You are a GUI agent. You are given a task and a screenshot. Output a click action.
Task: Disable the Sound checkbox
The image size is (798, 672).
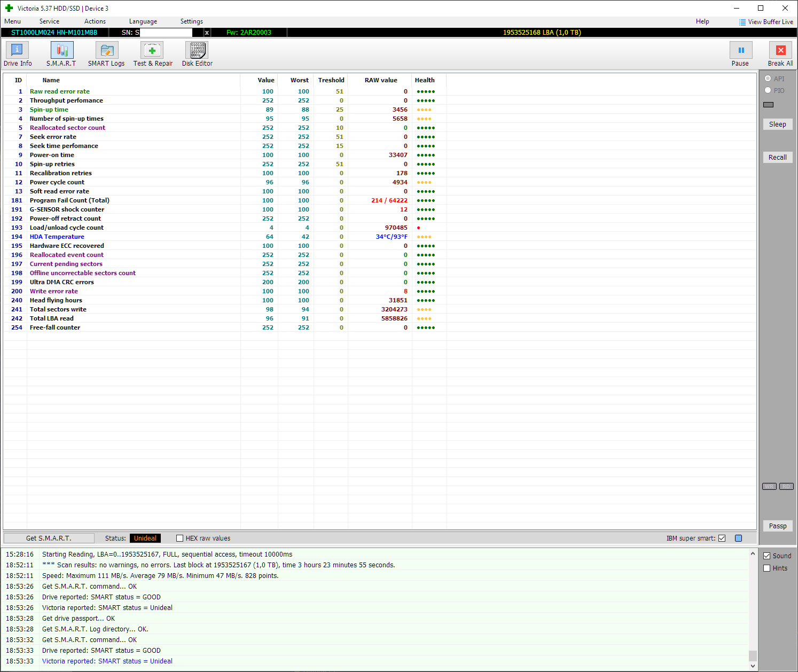coord(767,556)
